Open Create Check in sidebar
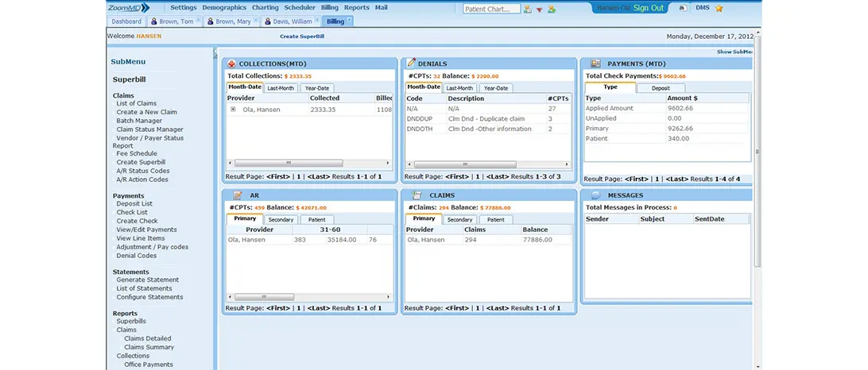Image resolution: width=868 pixels, height=370 pixels. (x=137, y=221)
